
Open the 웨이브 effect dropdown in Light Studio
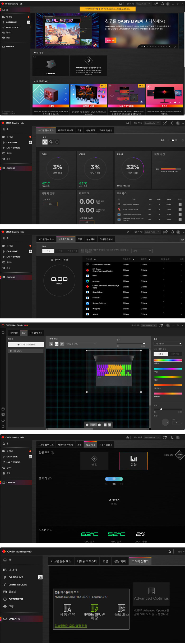click(168, 344)
